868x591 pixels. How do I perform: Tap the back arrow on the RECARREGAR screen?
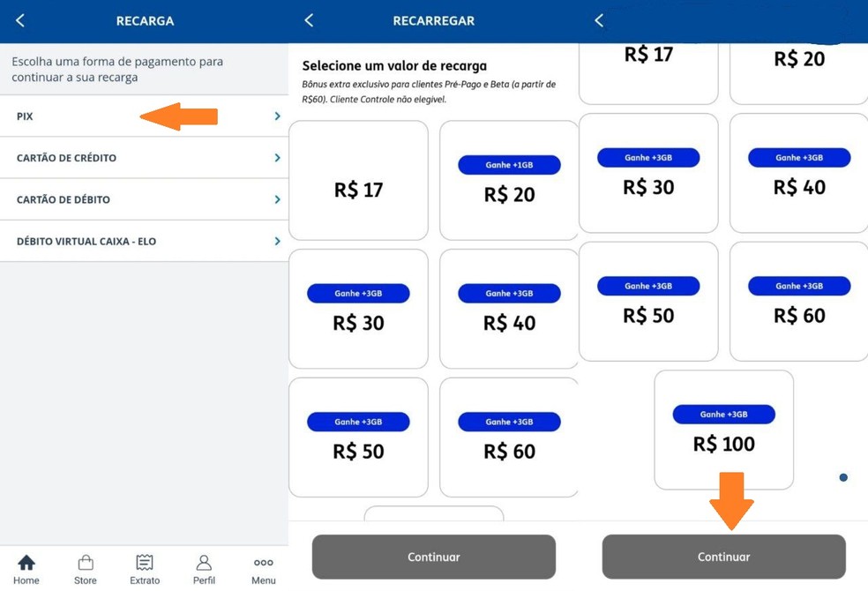click(x=309, y=20)
